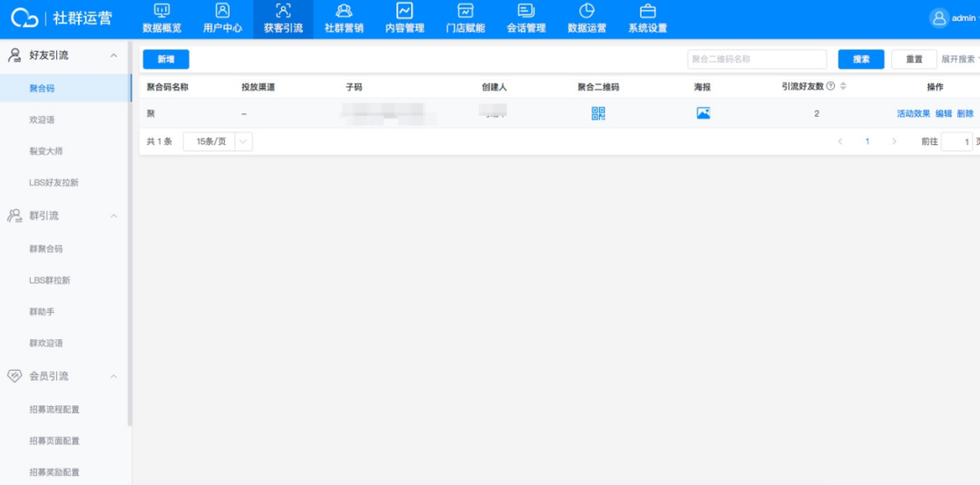Click the 会员引流 badge icon
Image resolution: width=980 pixels, height=485 pixels.
[x=15, y=376]
